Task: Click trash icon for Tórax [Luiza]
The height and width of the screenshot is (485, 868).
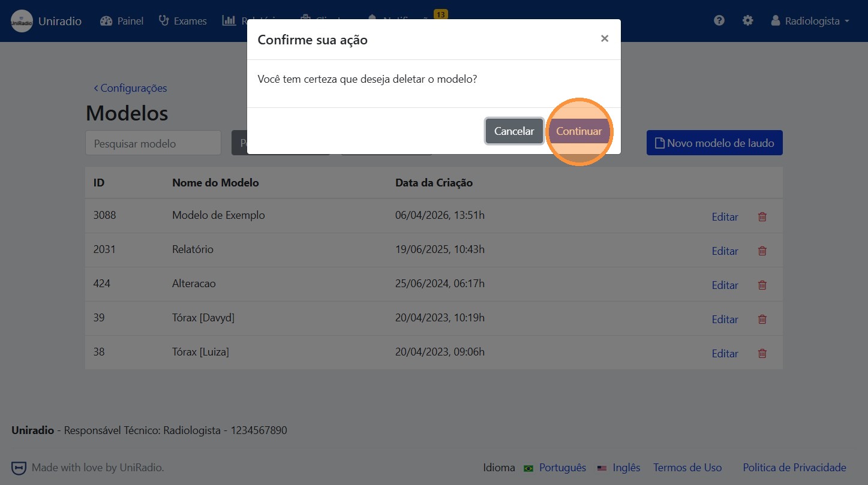Action: 762,353
